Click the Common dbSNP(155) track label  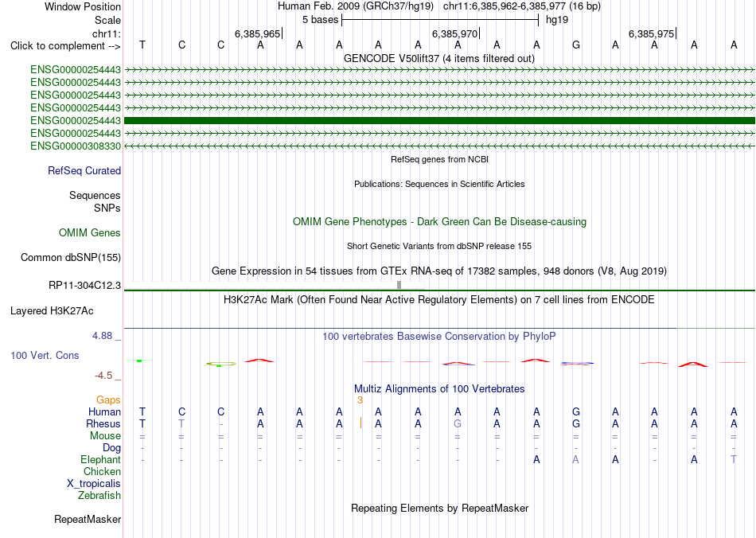point(70,257)
